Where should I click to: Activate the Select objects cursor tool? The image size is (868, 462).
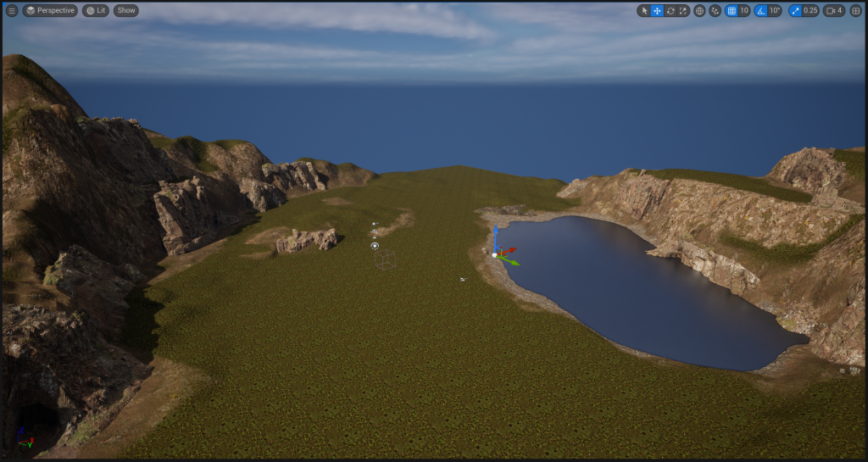[x=644, y=11]
